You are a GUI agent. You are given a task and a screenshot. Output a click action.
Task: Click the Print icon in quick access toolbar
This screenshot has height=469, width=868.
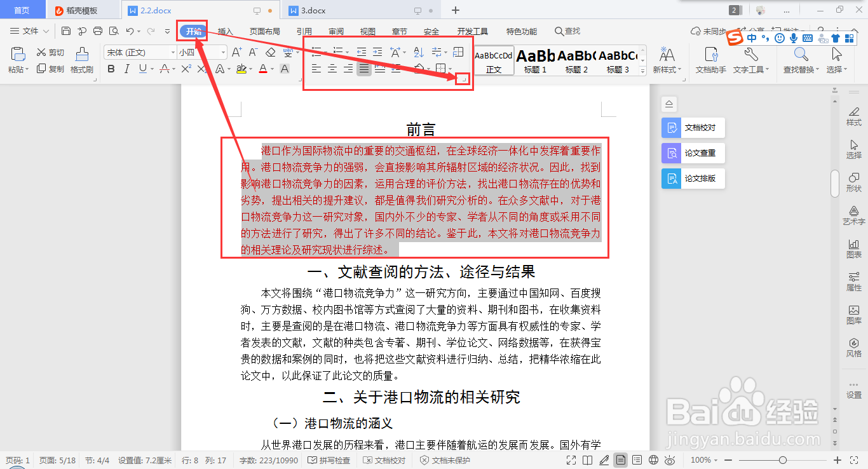pos(98,31)
